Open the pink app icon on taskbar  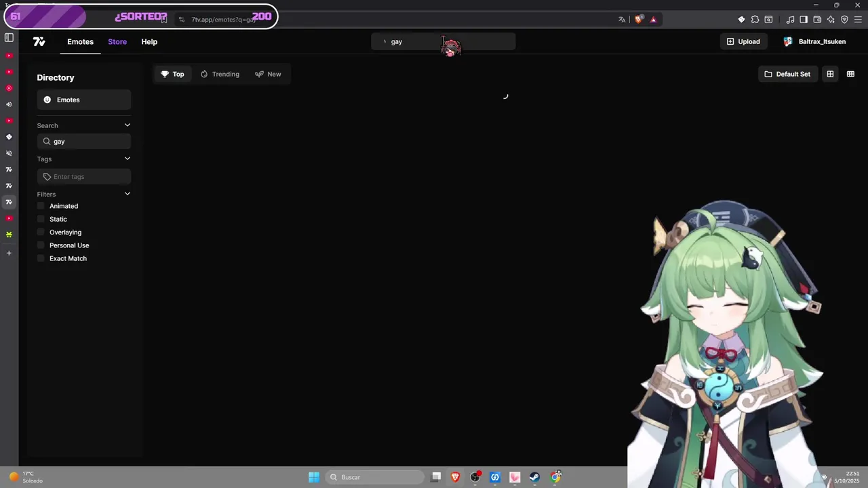(515, 477)
